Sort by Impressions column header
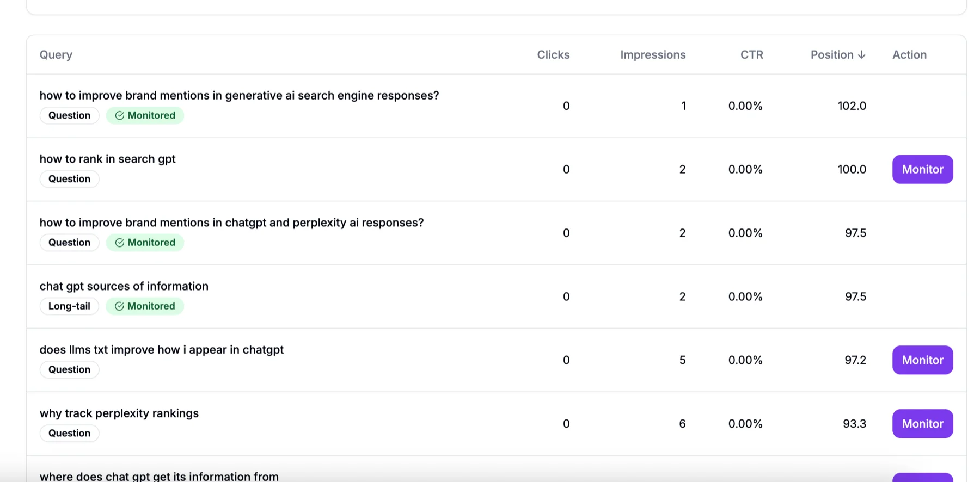 click(x=653, y=55)
